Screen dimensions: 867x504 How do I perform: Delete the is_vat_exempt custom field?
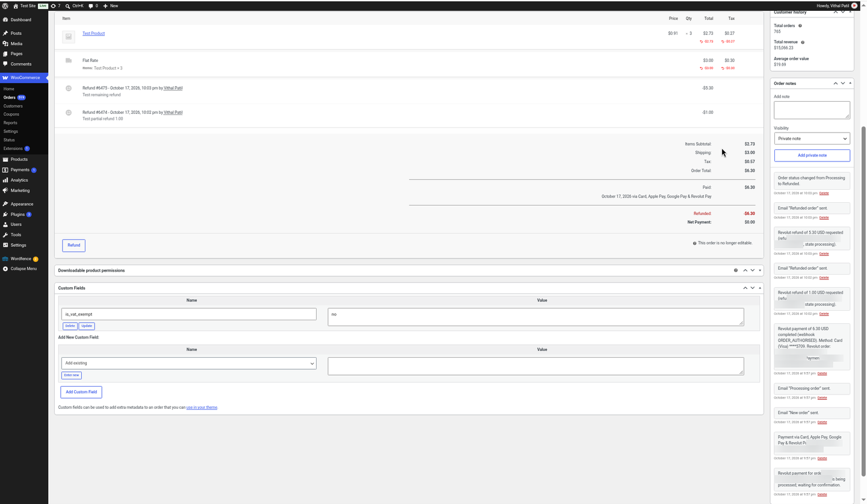point(70,326)
